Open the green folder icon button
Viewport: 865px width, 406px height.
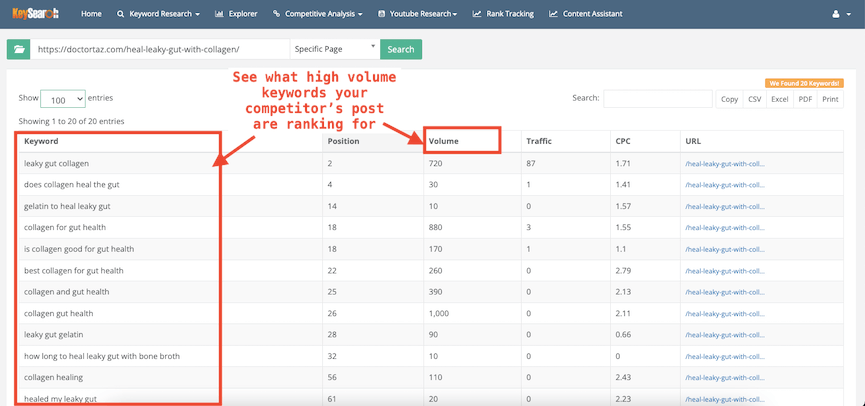pyautogui.click(x=19, y=49)
